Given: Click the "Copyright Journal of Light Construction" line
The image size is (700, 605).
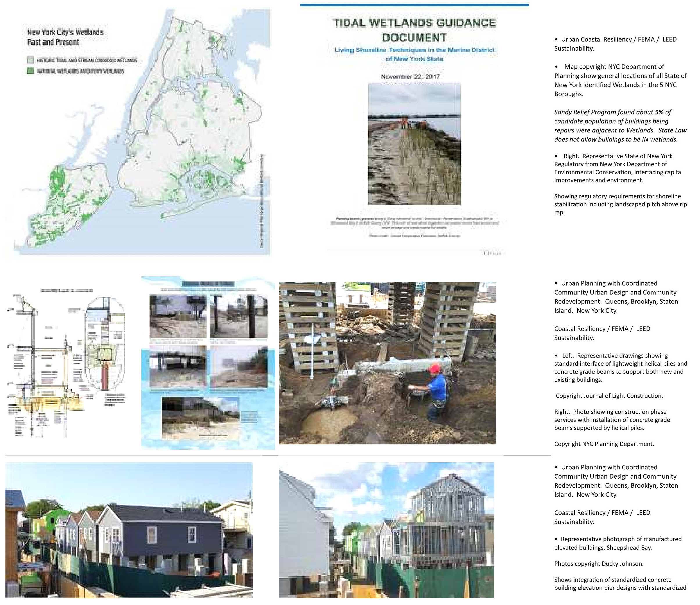Looking at the screenshot, I should tap(609, 396).
